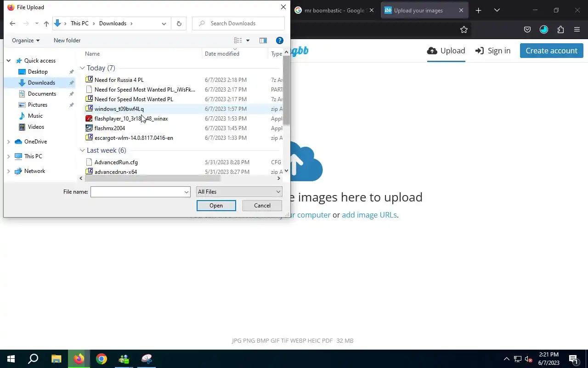Click the network tray icon
This screenshot has height=368, width=588.
pos(518,359)
